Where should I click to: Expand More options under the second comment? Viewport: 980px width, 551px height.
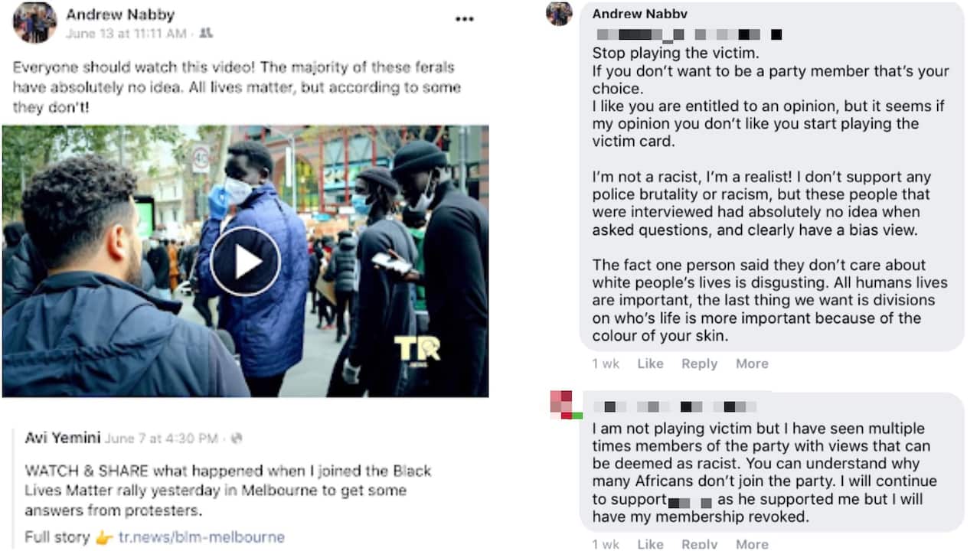tap(752, 544)
